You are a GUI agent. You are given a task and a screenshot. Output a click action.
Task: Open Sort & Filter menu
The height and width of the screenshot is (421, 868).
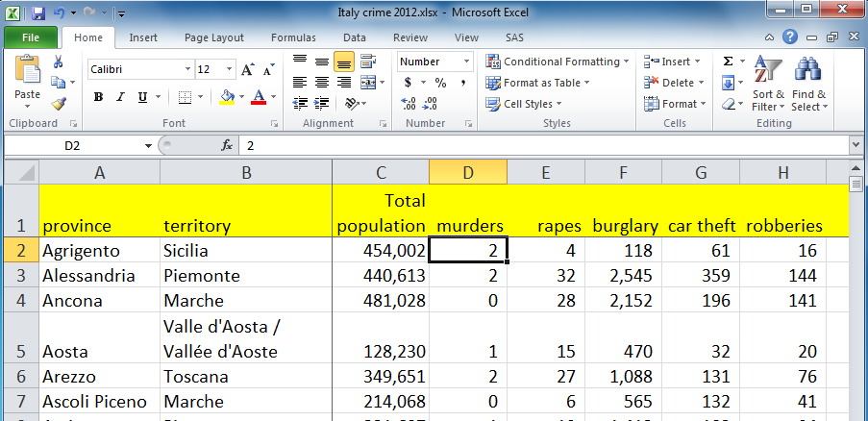(x=768, y=83)
